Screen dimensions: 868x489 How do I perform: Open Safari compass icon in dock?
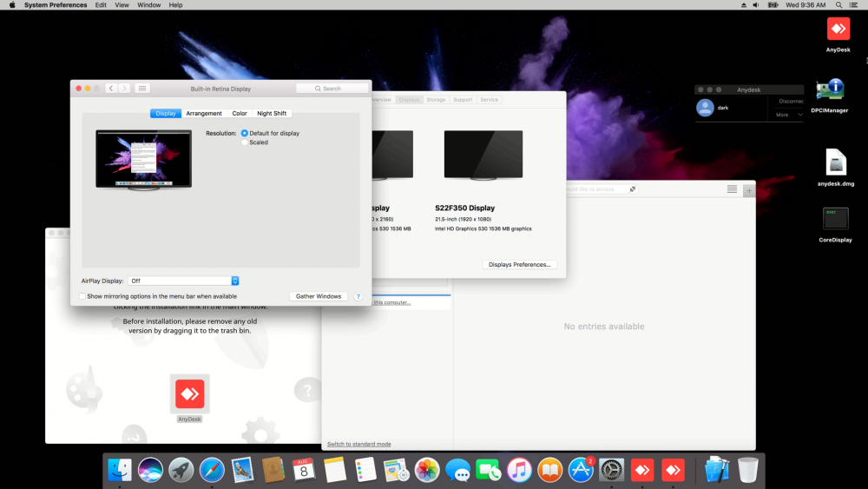pos(212,470)
